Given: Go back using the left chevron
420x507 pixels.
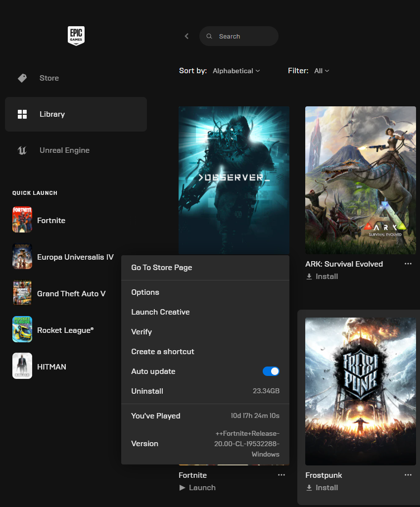Looking at the screenshot, I should pos(187,36).
